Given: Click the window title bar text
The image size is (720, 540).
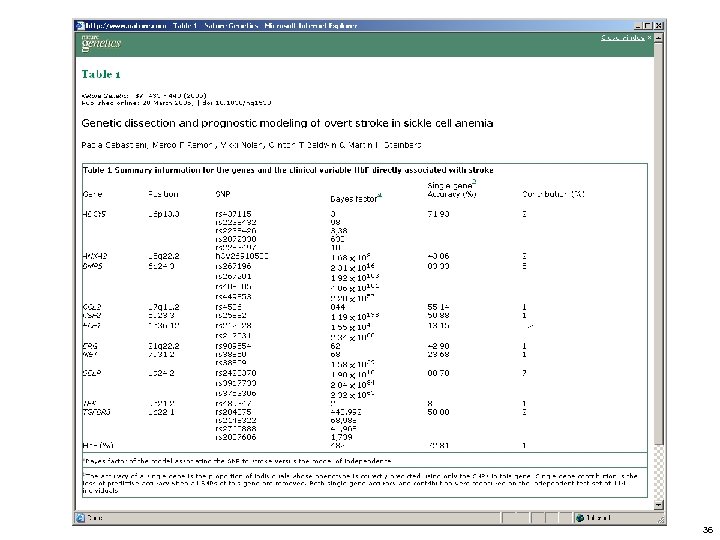Looking at the screenshot, I should click(221, 26).
